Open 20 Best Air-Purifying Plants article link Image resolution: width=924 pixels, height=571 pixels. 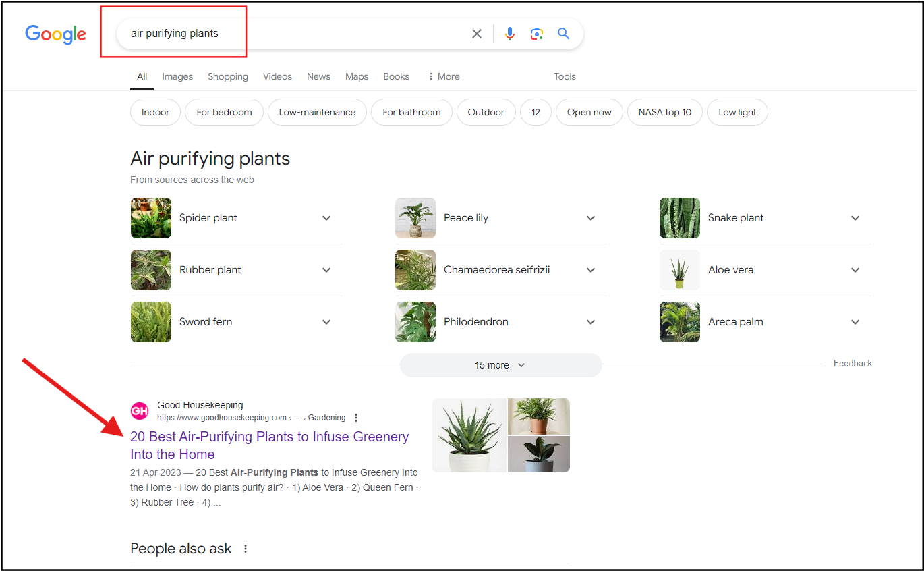click(x=270, y=445)
